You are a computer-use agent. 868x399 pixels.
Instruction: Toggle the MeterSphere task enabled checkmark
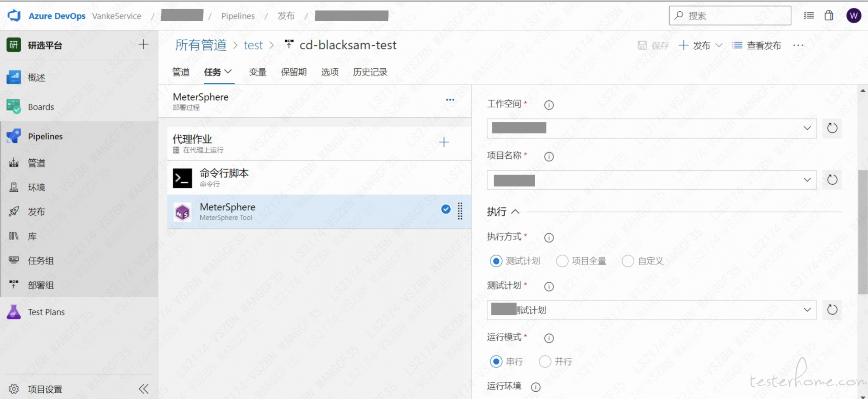(446, 209)
